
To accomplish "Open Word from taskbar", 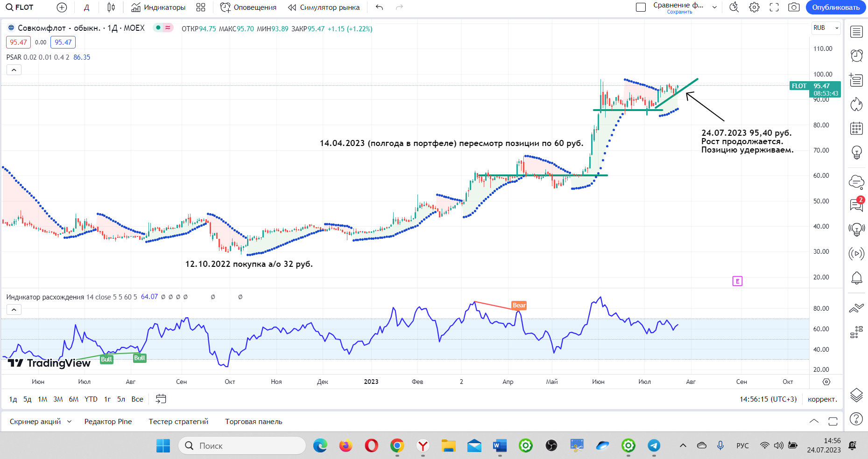I will click(500, 446).
